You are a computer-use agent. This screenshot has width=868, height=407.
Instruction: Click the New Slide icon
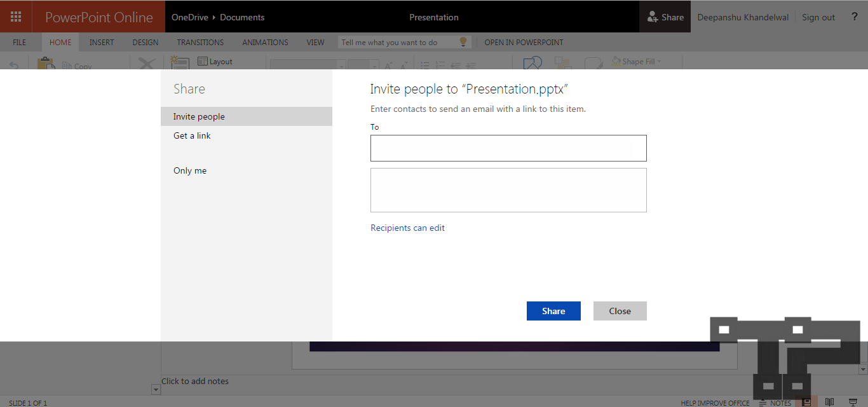coord(180,63)
